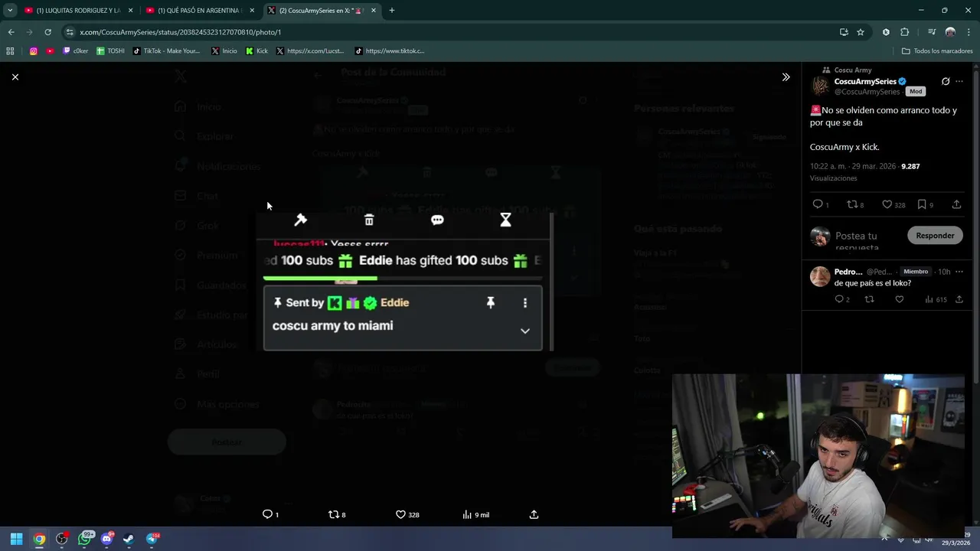Open the Chrome profile avatar

950,32
